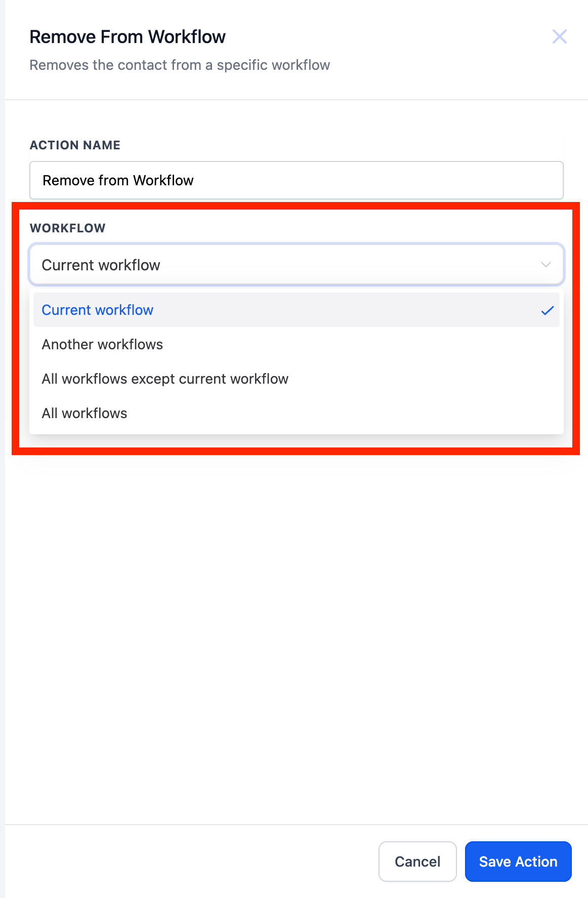Click the ACTION NAME field label

click(x=75, y=145)
